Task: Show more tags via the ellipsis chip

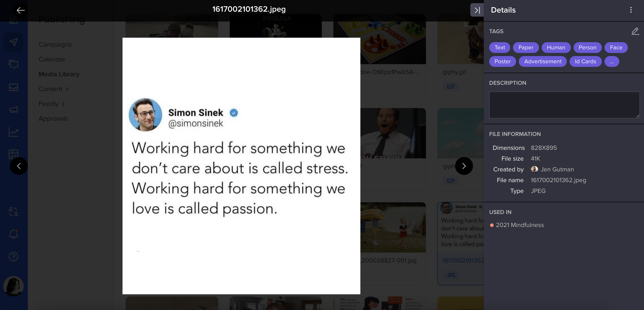Action: coord(611,61)
